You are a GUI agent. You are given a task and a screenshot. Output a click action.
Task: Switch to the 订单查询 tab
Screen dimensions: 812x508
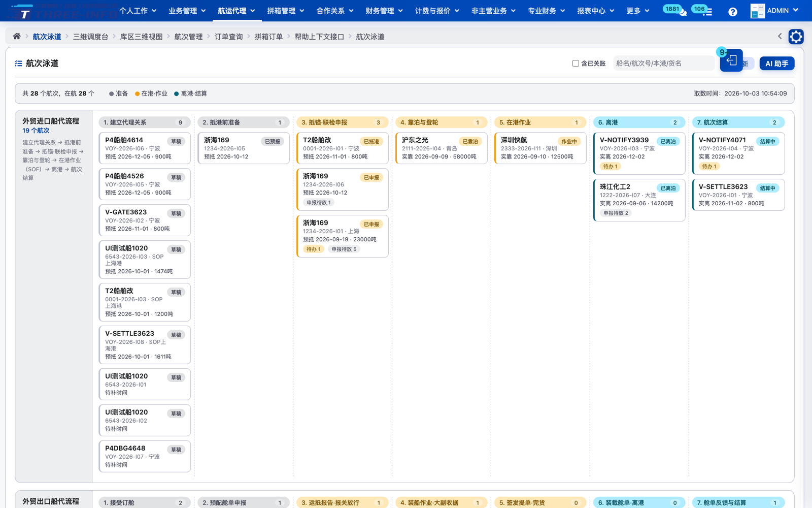click(228, 37)
